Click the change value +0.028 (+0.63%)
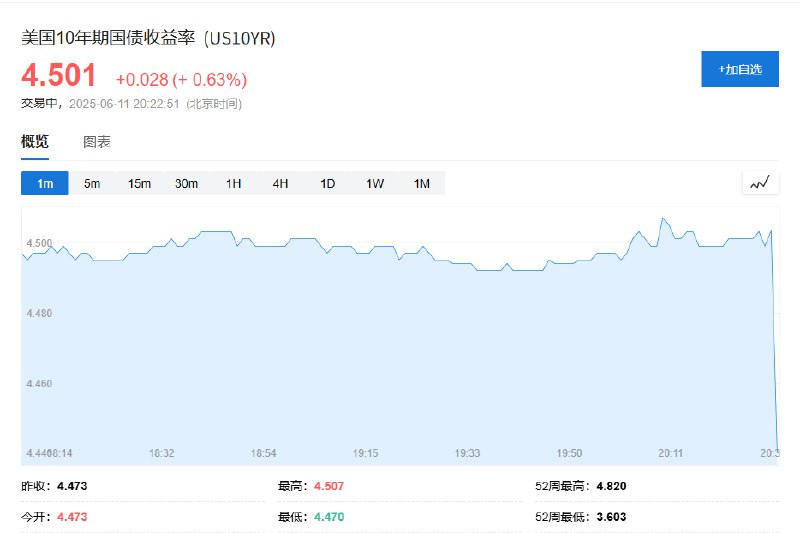 point(181,80)
